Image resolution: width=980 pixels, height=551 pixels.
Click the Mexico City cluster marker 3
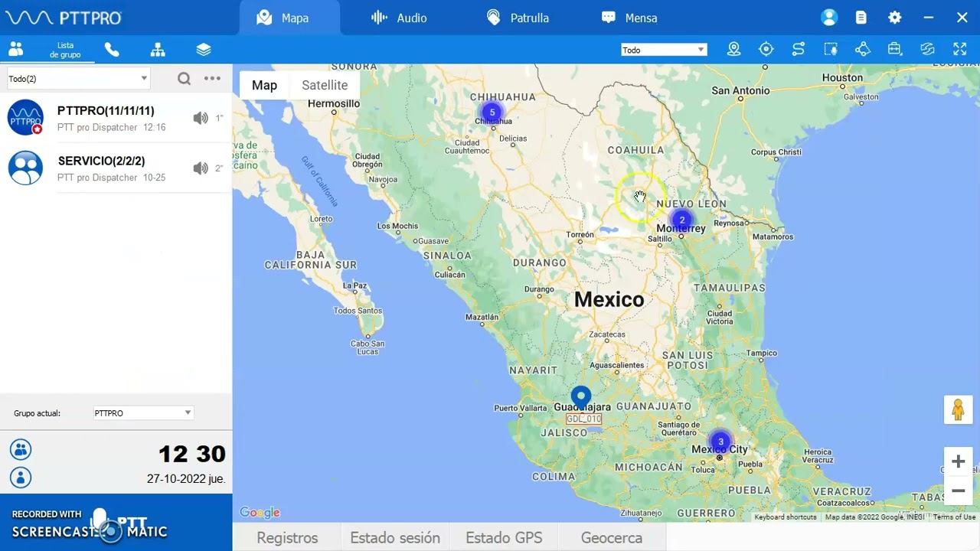click(720, 442)
